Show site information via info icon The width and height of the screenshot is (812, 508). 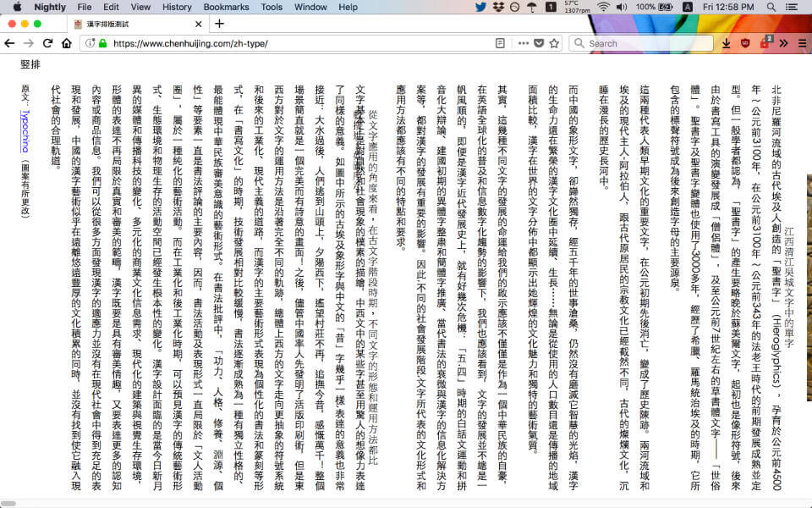(90, 43)
